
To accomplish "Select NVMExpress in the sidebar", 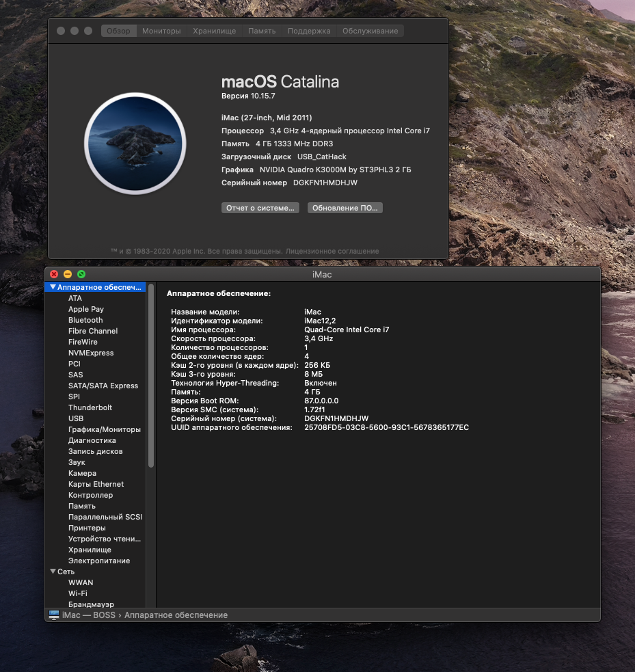I will click(91, 353).
